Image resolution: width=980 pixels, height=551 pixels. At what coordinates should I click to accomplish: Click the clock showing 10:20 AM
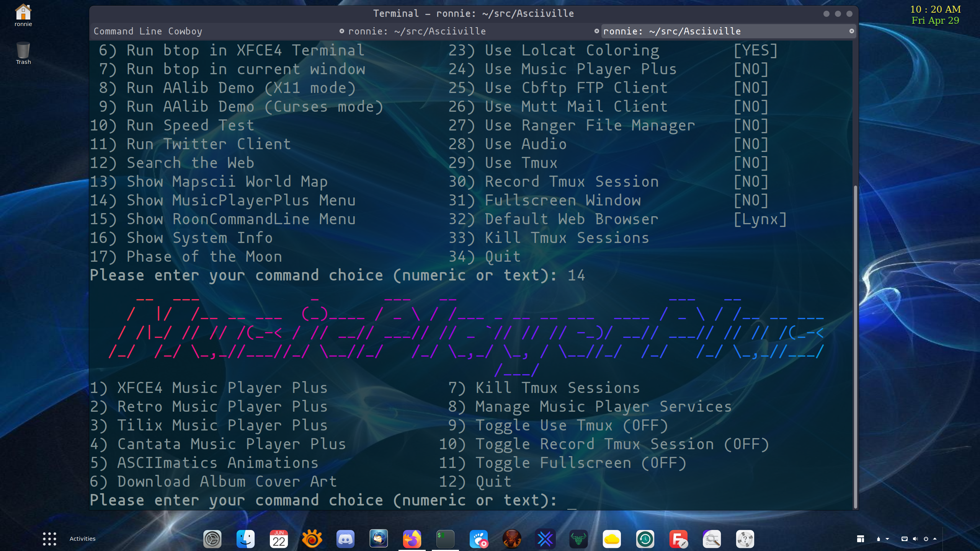click(935, 9)
